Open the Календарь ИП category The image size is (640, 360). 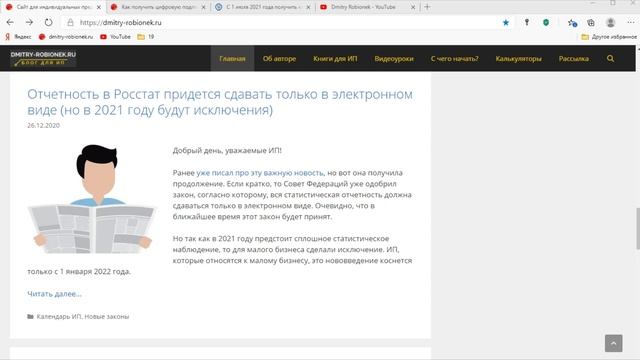point(59,316)
